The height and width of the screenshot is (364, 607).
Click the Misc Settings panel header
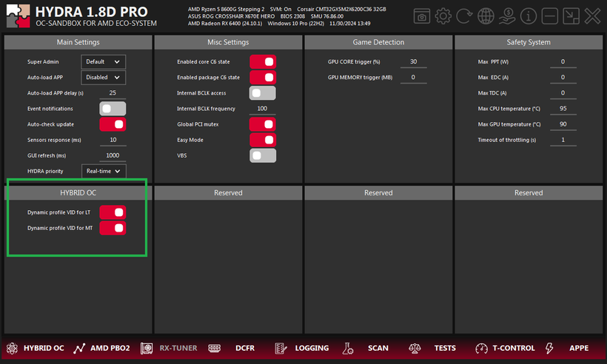(228, 42)
